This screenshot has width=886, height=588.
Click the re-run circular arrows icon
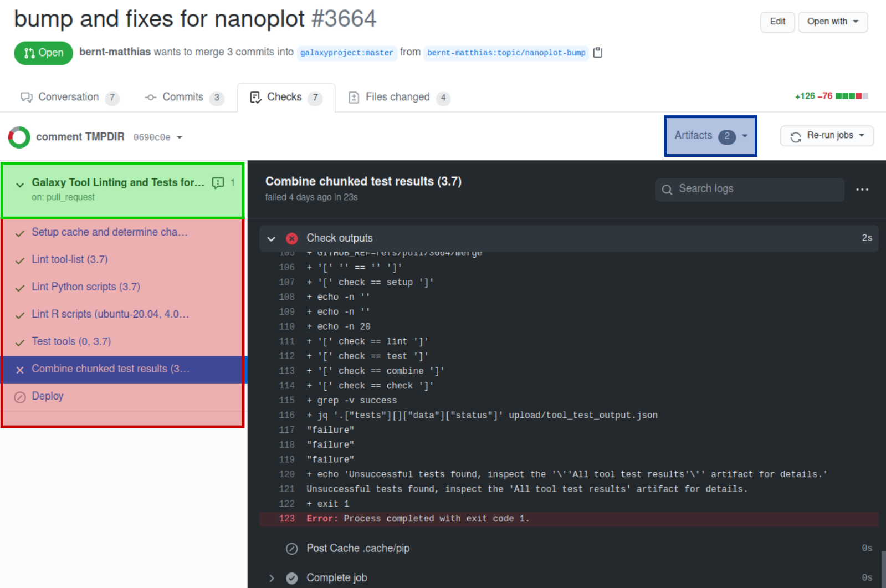(x=796, y=137)
